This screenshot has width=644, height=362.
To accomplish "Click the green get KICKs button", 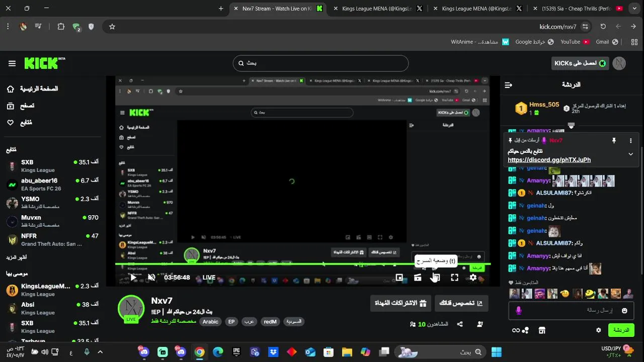I will pos(580,63).
